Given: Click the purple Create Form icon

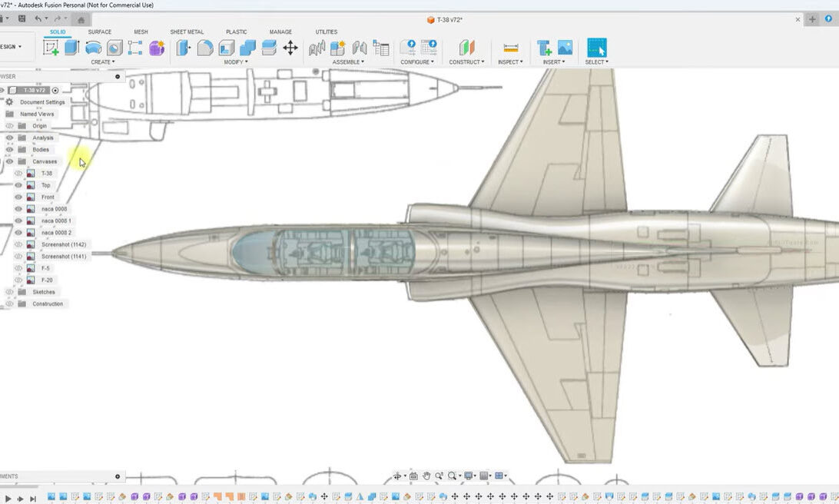Looking at the screenshot, I should 157,48.
